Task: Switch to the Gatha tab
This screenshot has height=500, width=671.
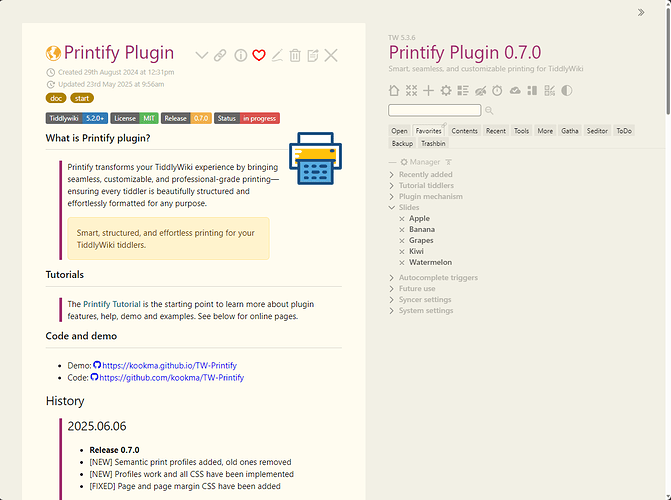Action: point(570,131)
